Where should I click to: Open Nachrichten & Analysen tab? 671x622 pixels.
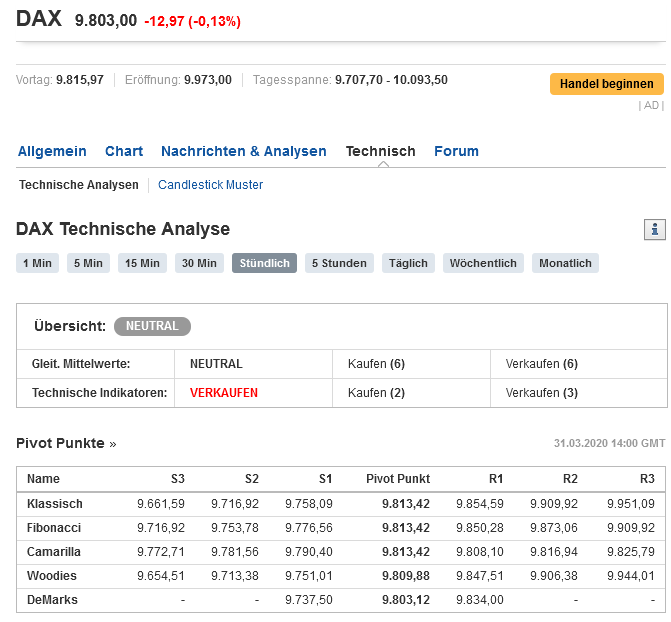click(243, 151)
